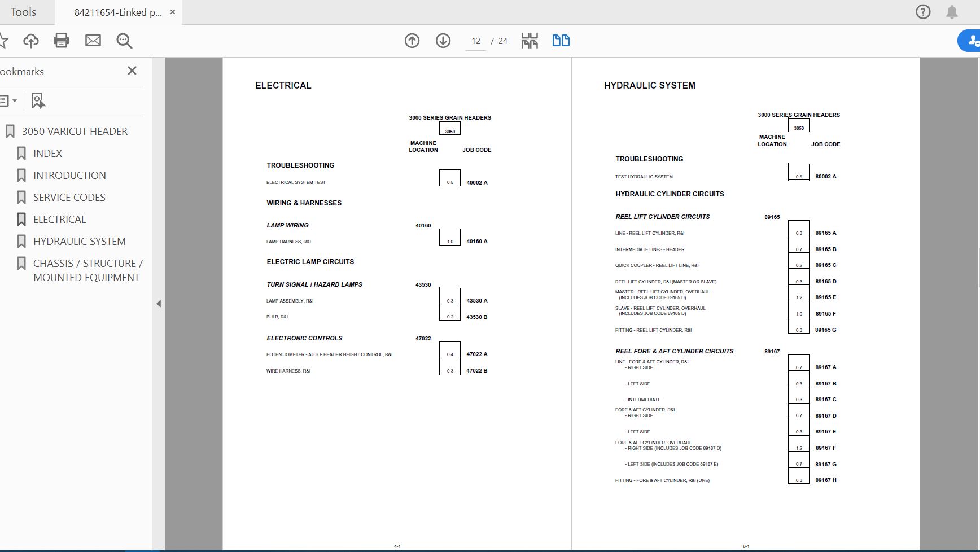
Task: Click the bookmark icon beside INTRODUCTION
Action: (x=21, y=176)
